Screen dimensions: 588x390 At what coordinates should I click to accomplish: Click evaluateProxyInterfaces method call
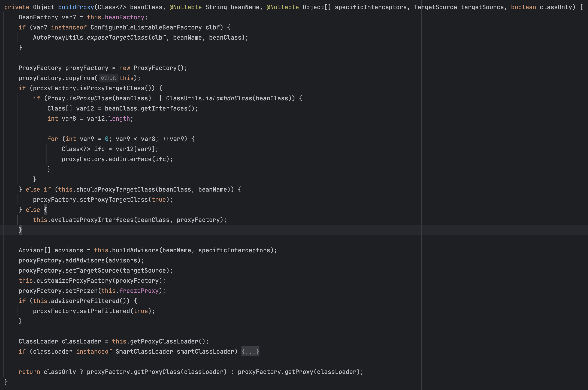pos(92,220)
